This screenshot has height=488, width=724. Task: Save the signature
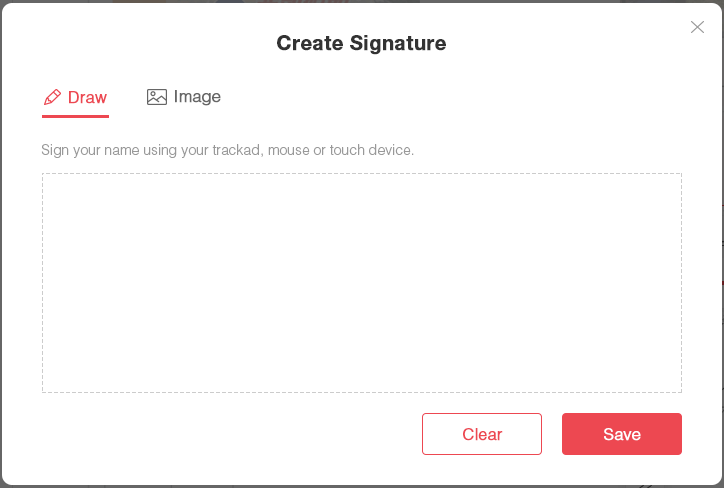621,434
